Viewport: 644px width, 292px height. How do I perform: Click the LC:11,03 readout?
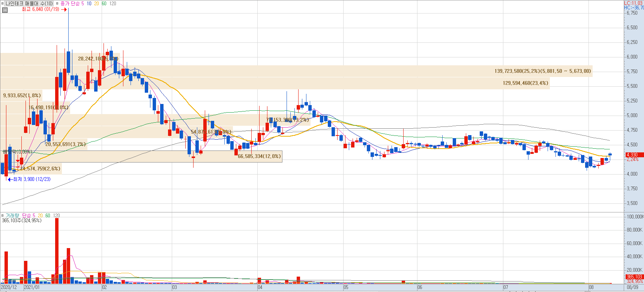click(x=633, y=3)
